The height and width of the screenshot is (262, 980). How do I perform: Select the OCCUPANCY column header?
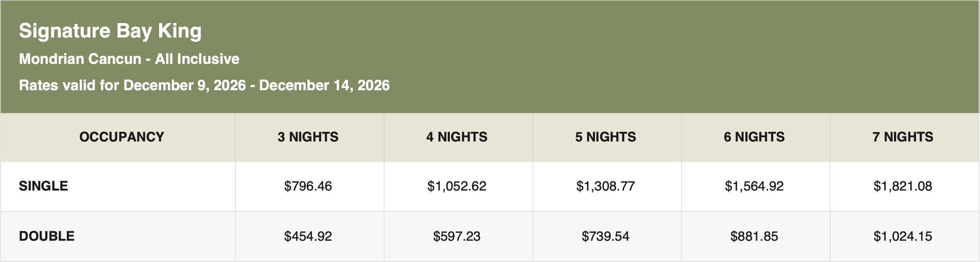point(122,137)
